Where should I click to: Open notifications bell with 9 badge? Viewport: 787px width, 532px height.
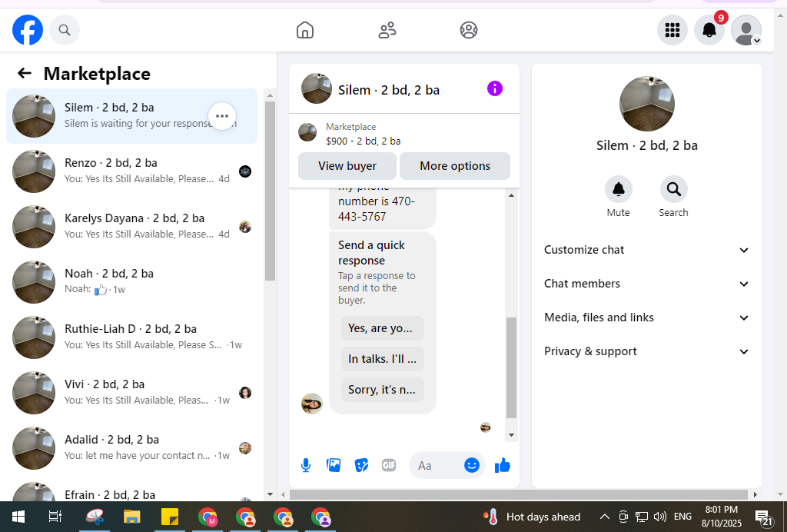(x=709, y=30)
